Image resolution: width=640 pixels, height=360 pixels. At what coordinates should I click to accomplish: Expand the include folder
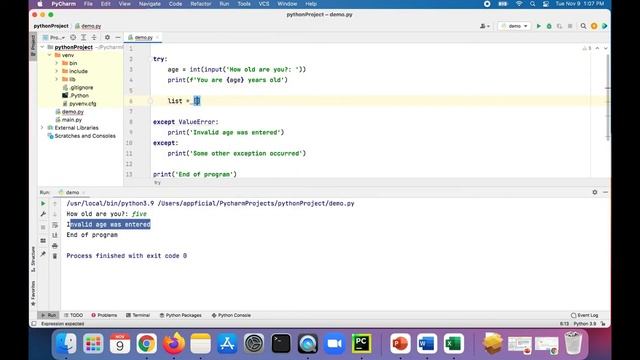pyautogui.click(x=57, y=71)
